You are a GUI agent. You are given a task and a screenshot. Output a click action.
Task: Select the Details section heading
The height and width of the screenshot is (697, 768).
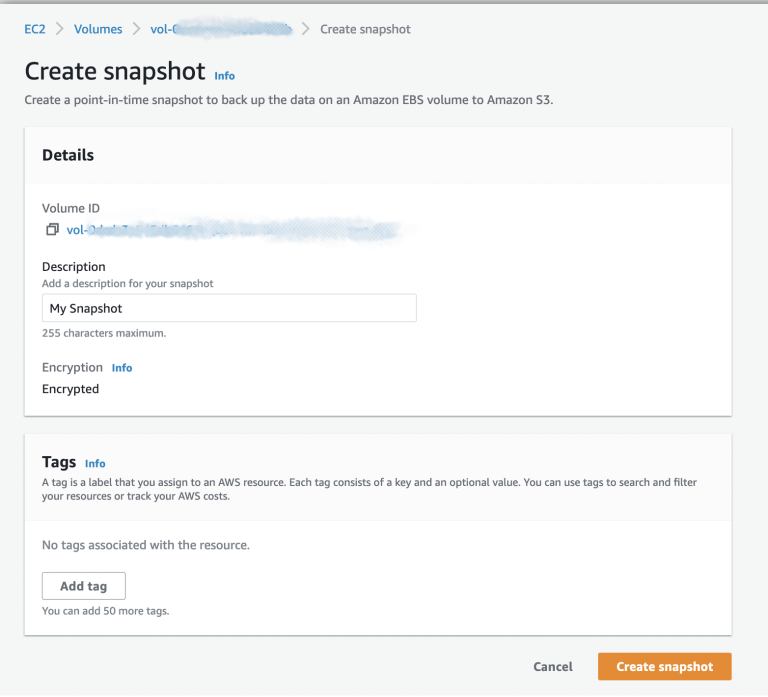[x=68, y=155]
